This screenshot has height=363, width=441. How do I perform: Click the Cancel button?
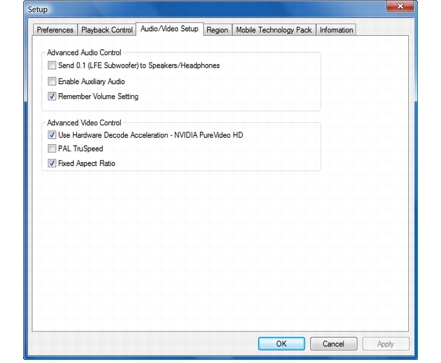(333, 344)
